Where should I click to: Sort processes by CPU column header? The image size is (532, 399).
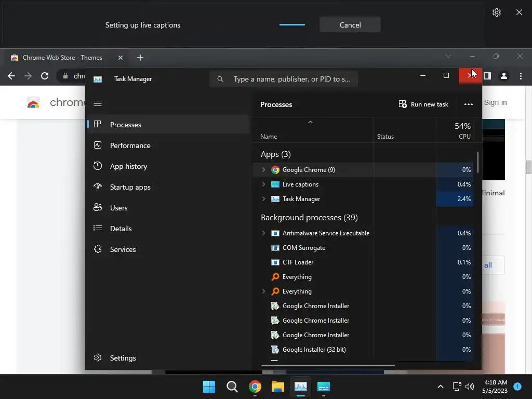[x=455, y=130]
